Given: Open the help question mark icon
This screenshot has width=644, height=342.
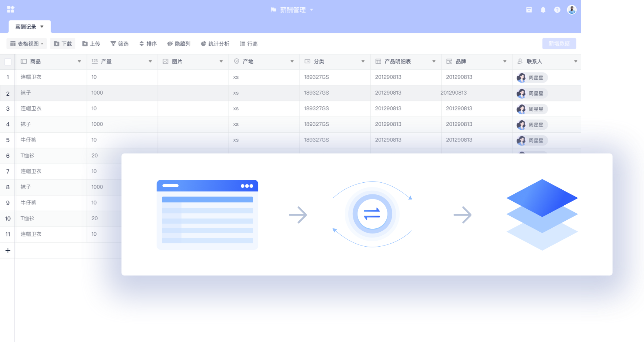Looking at the screenshot, I should (557, 10).
